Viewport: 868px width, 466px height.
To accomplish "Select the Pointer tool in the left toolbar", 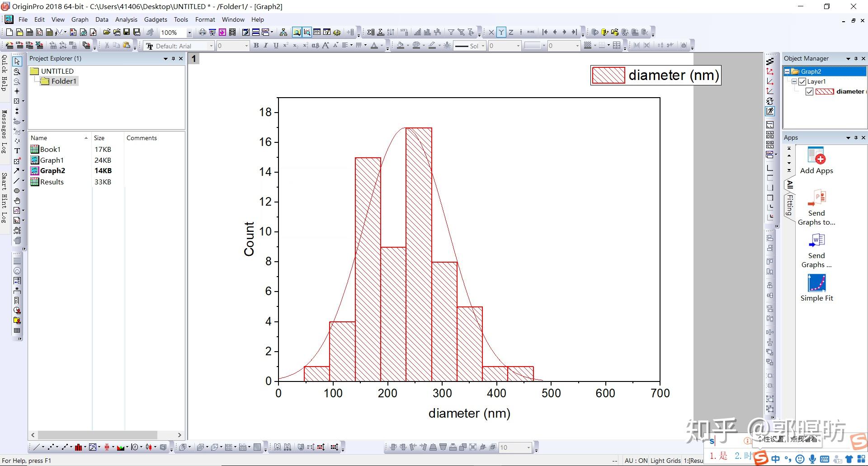I will click(17, 62).
